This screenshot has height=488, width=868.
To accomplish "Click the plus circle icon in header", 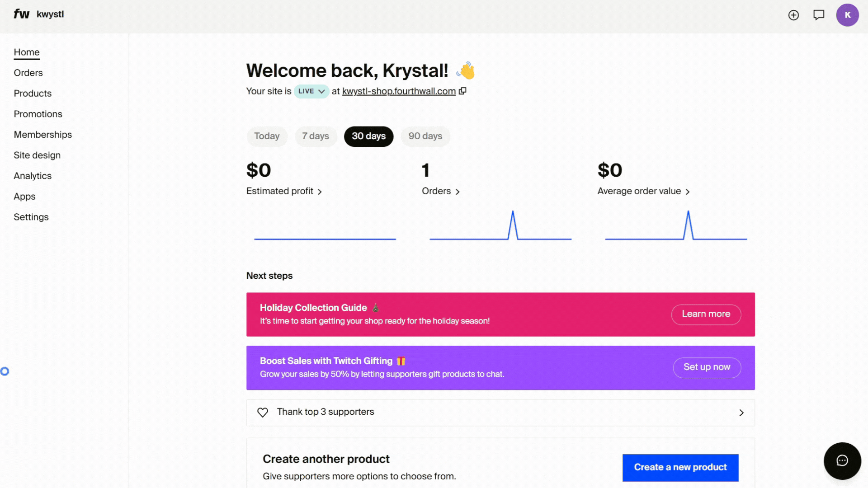I will coord(793,15).
